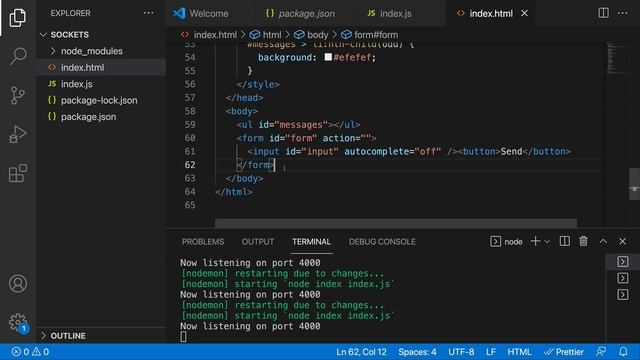Image resolution: width=640 pixels, height=360 pixels.
Task: Click inside the terminal prompt area
Action: click(183, 337)
